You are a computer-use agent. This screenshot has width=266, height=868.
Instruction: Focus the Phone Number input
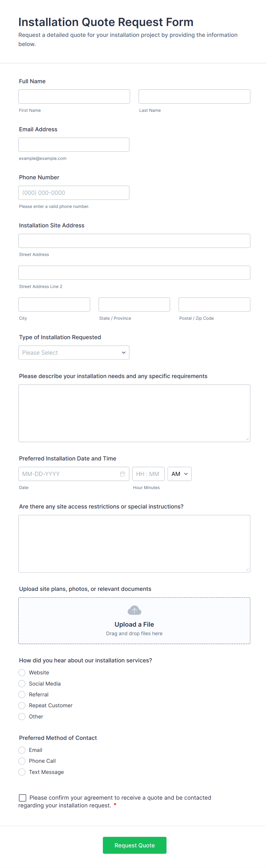click(x=74, y=193)
